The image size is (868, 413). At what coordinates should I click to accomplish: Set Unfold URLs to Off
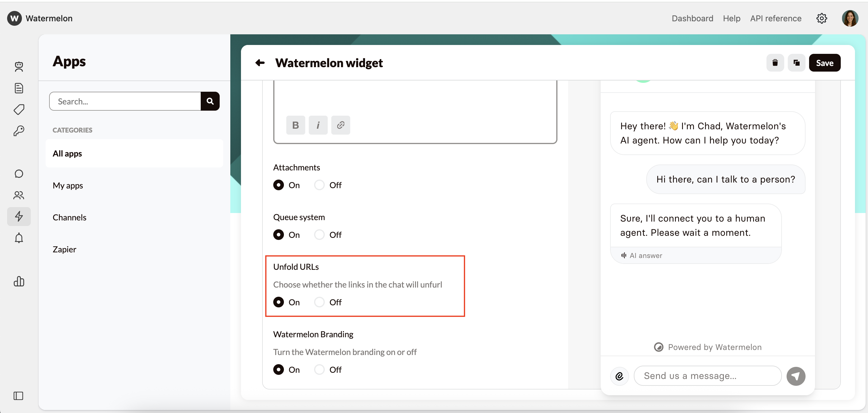[319, 302]
